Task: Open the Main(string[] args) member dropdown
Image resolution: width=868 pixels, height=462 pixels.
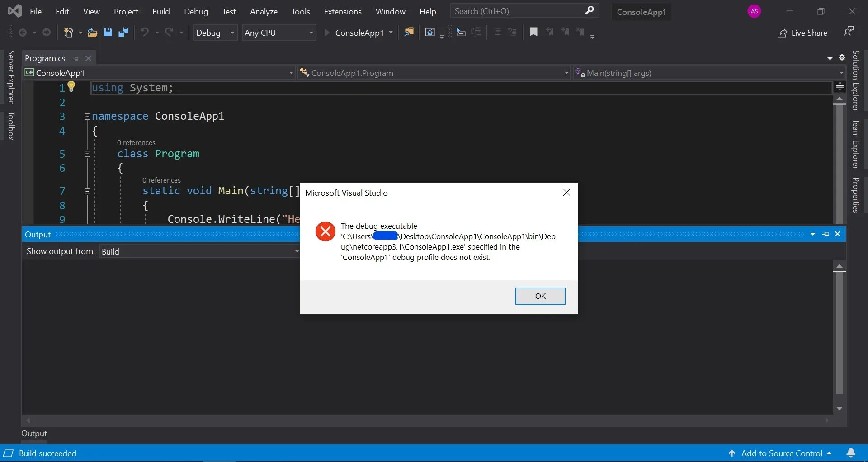Action: click(709, 73)
